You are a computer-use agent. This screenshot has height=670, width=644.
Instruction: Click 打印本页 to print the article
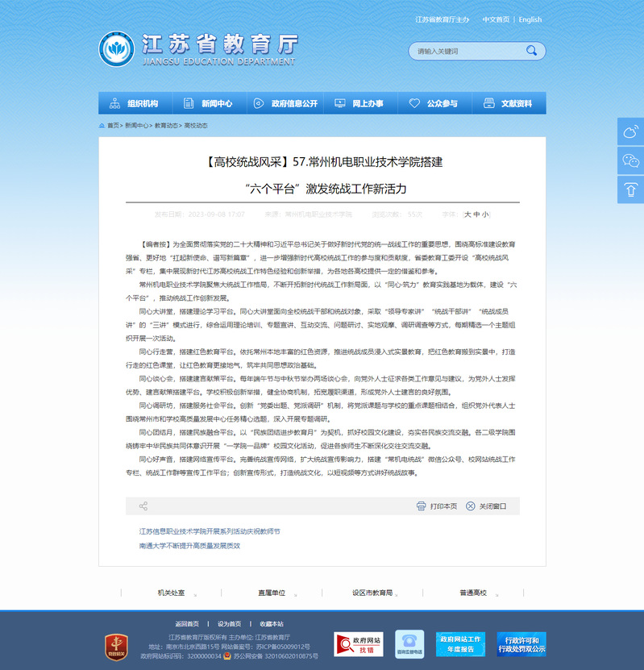coord(437,506)
